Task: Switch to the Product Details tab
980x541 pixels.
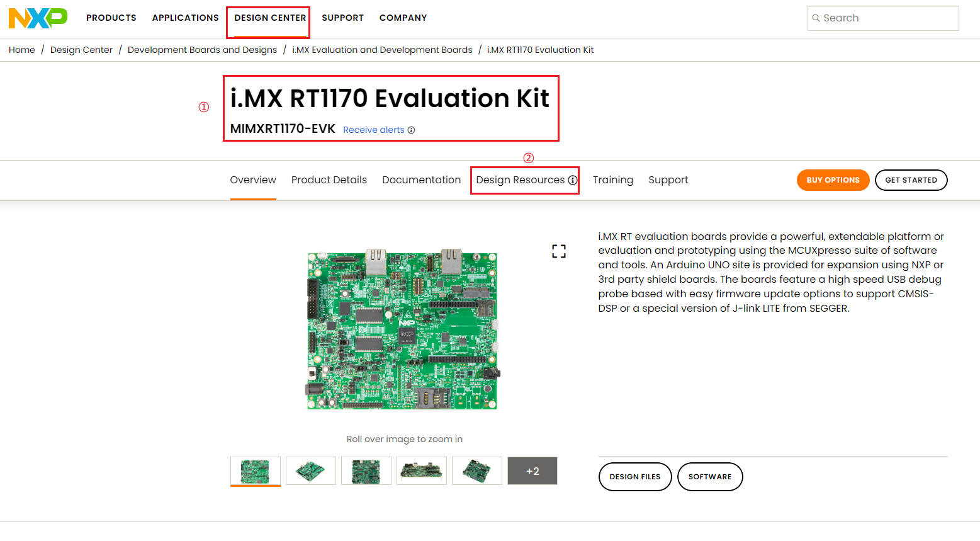Action: 329,179
